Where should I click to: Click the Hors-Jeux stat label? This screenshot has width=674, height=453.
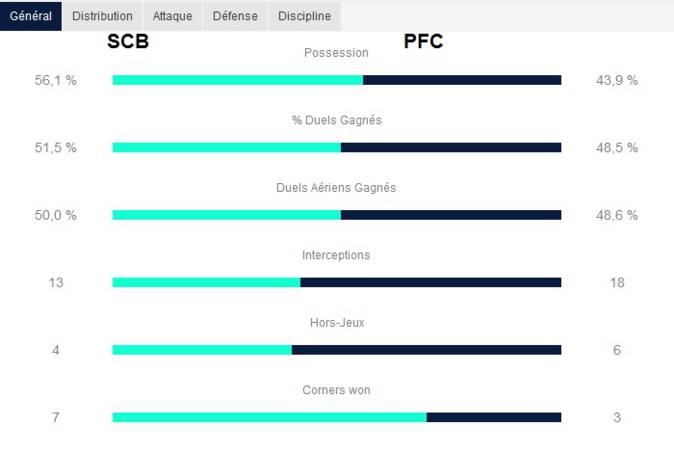click(336, 323)
